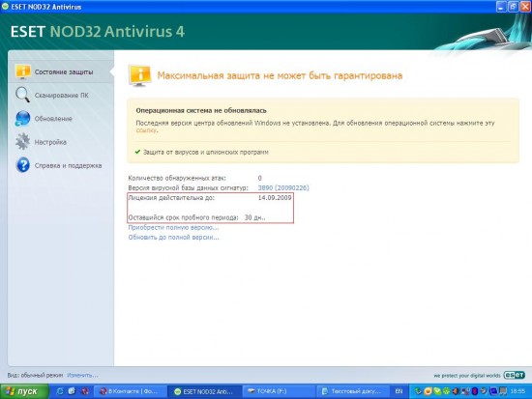Viewport: 532px width, 399px height.
Task: Click the virus database version 3890 link
Action: point(283,187)
